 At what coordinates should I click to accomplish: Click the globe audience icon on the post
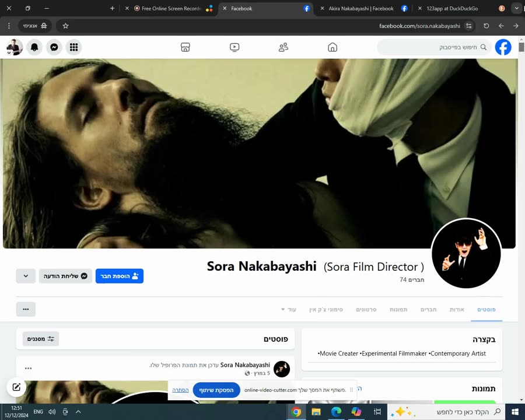pos(247,373)
